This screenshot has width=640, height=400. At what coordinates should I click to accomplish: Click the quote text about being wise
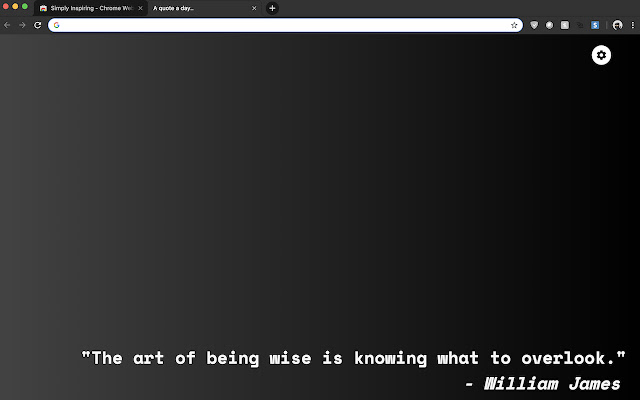[353, 358]
